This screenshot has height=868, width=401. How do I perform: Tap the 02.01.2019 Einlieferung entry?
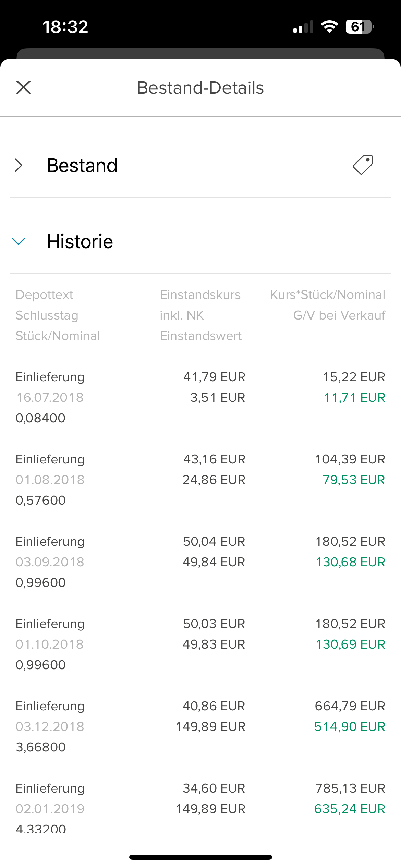[x=50, y=809]
